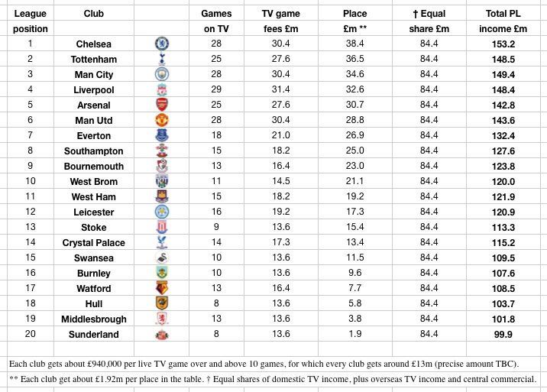547x392 pixels.
Task: Click the Liverpool games on TV cell 29
Action: coord(216,89)
